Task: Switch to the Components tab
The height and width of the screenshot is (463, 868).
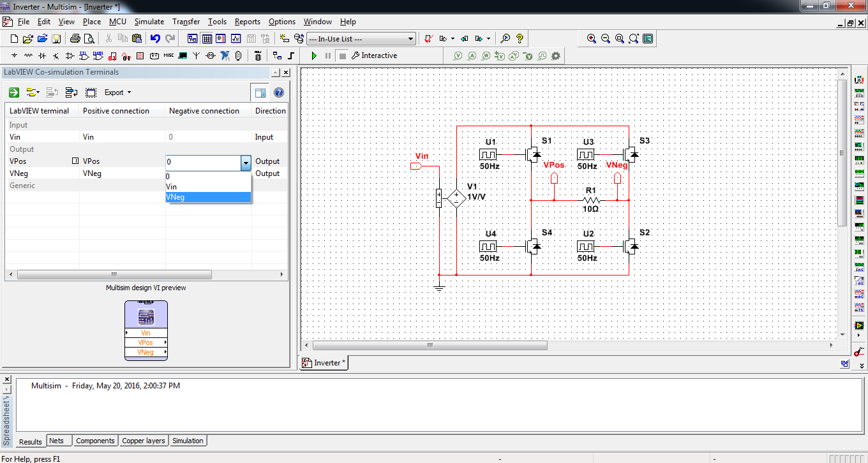Action: click(x=95, y=441)
